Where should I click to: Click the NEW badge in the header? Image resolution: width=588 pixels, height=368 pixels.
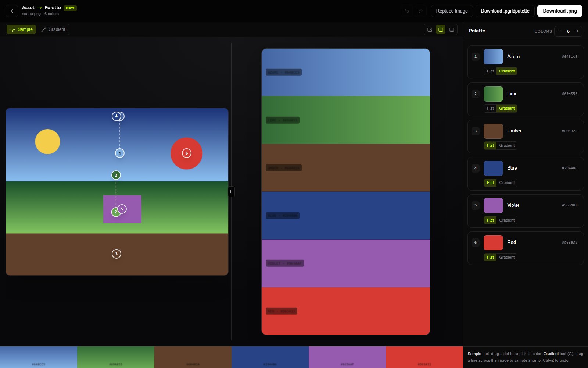[x=70, y=8]
